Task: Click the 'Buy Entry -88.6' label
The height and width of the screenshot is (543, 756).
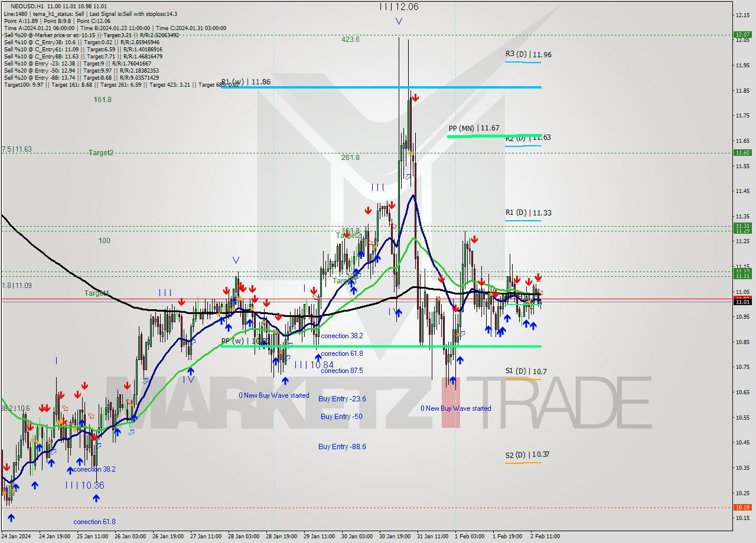Action: [342, 447]
